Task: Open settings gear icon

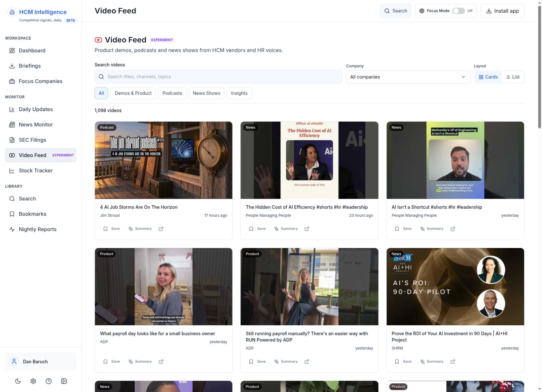Action: pyautogui.click(x=33, y=381)
